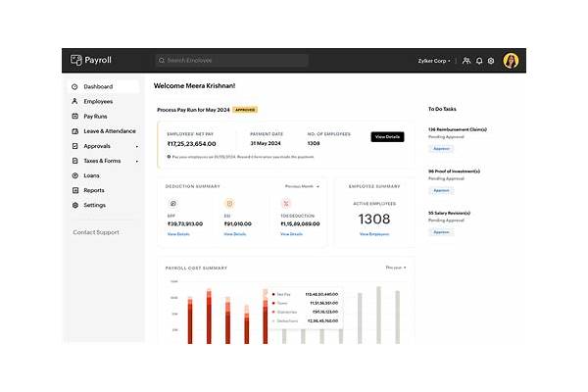The image size is (588, 392).
Task: Click the net pay amount ₹17,25,23,654.00
Action: [192, 144]
